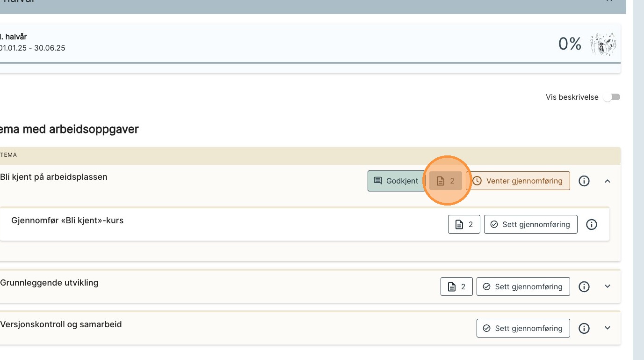Expand the Grunnleggende utvikling theme
This screenshot has width=644, height=360.
click(x=608, y=287)
